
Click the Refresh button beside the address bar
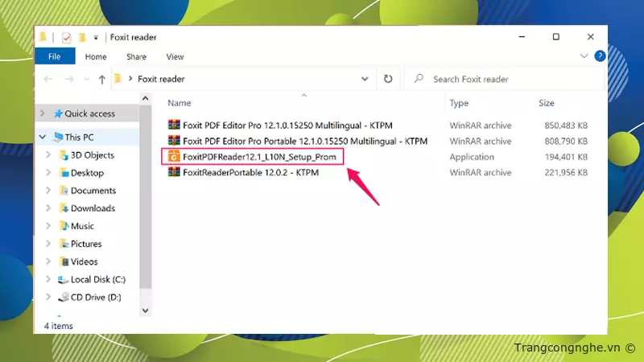click(388, 79)
